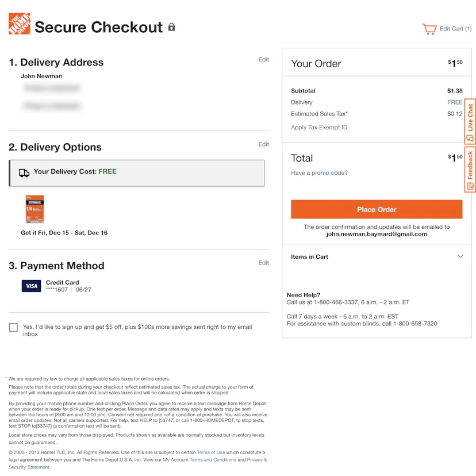This screenshot has height=476, width=476.
Task: Select the Your Delivery Cost FREE box
Action: [137, 173]
